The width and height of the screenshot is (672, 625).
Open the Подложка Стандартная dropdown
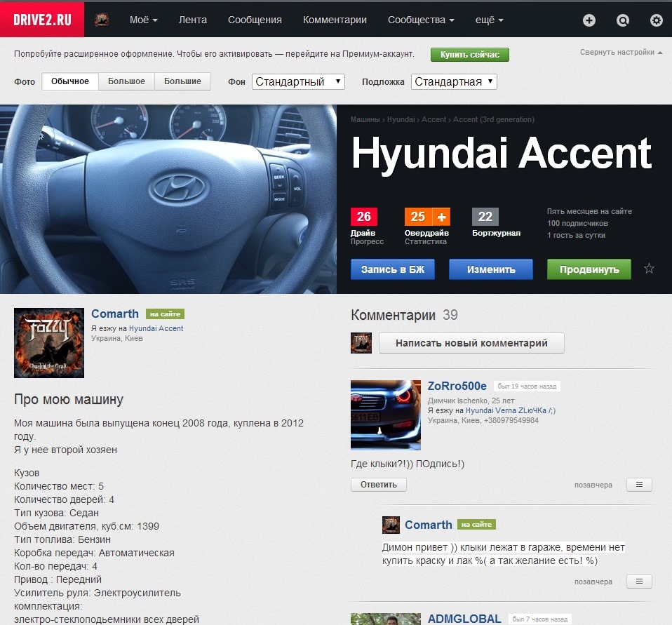point(454,81)
